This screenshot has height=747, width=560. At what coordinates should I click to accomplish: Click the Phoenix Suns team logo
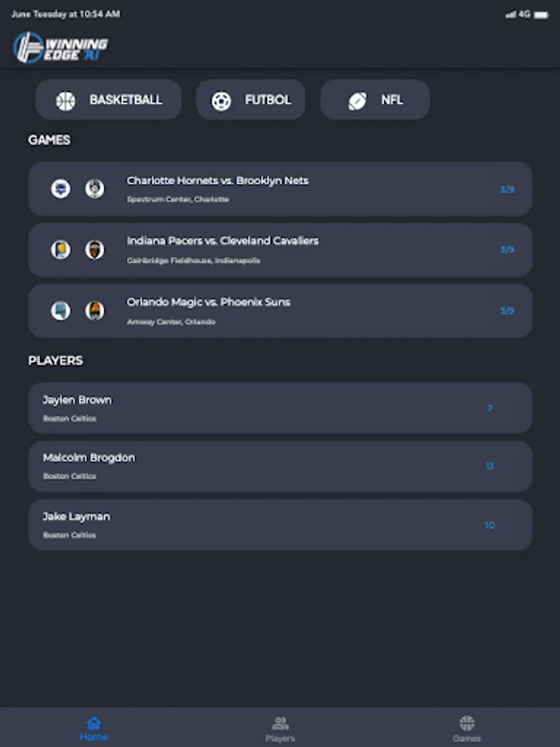tap(93, 309)
